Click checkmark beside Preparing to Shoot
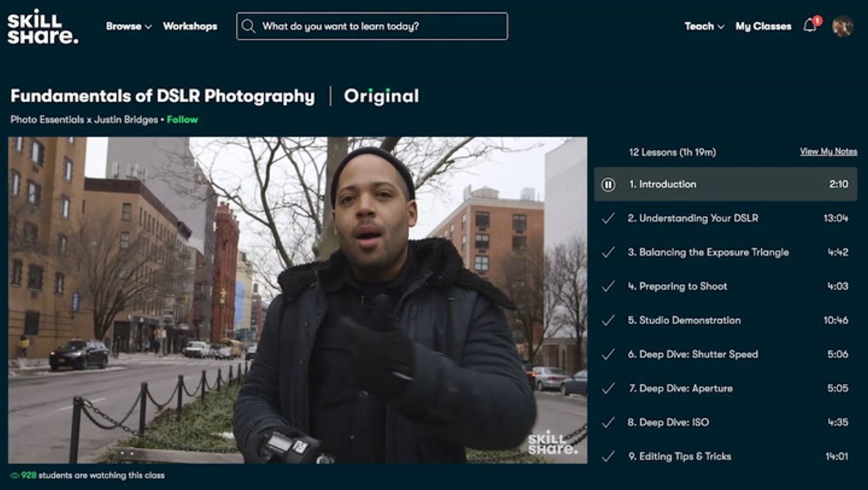Viewport: 868px width, 490px height. (608, 287)
